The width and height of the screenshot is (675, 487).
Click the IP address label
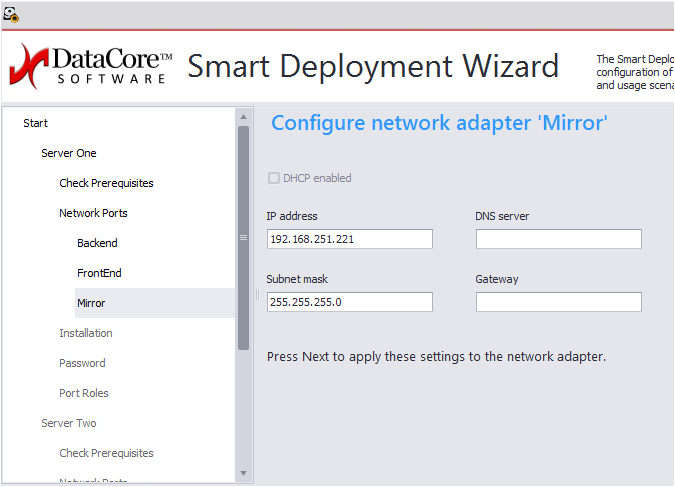[x=292, y=216]
